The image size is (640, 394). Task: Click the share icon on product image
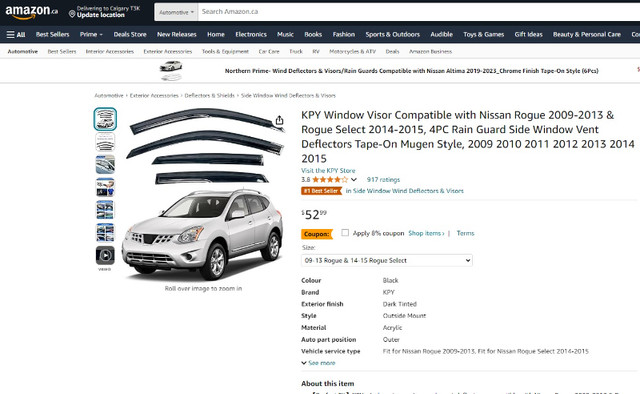click(x=279, y=120)
